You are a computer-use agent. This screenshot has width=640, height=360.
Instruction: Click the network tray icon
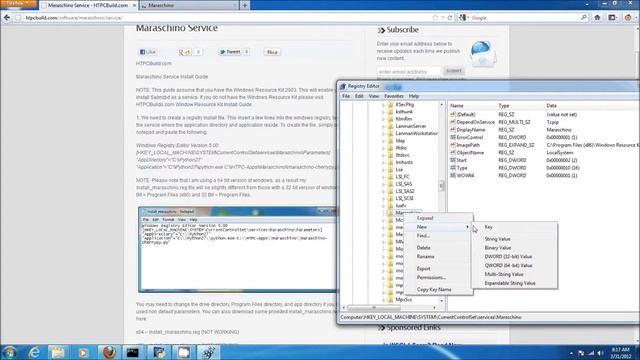pos(591,353)
